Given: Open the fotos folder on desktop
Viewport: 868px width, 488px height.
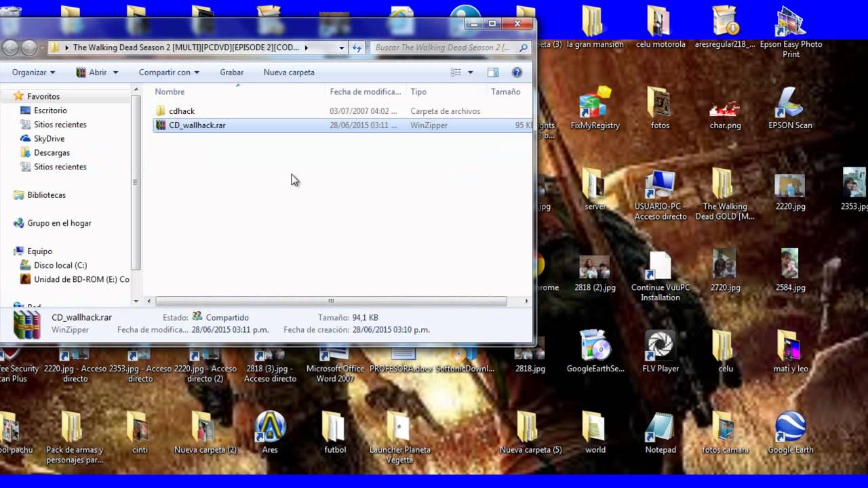Looking at the screenshot, I should (660, 108).
